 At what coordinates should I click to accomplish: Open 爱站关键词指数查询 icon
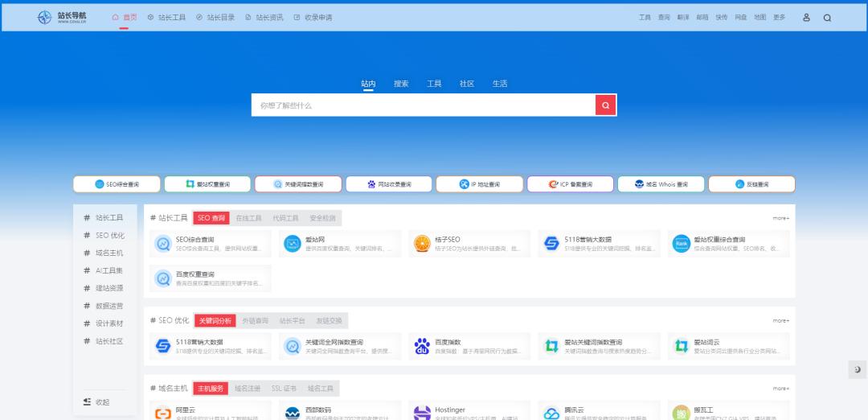[x=551, y=346]
